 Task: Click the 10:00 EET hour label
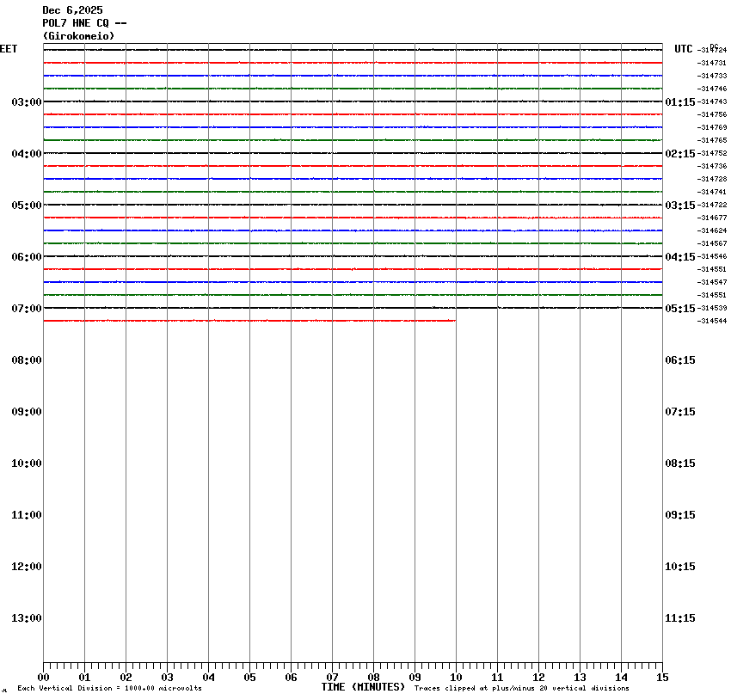click(27, 464)
